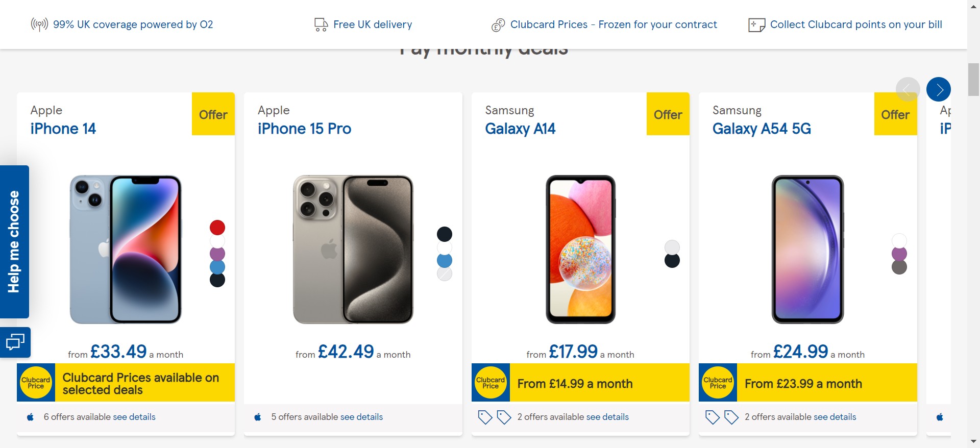This screenshot has width=980, height=448.
Task: Open the live chat icon
Action: [x=15, y=342]
